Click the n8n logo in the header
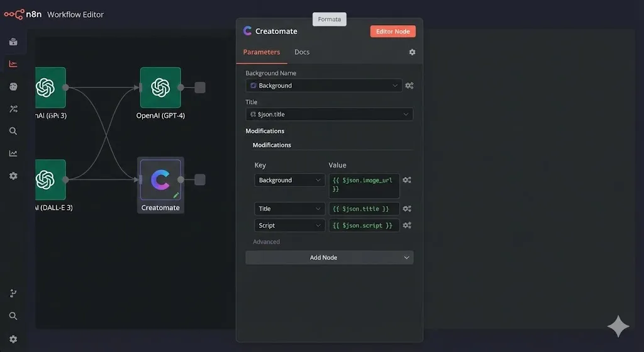This screenshot has width=644, height=352. 23,14
